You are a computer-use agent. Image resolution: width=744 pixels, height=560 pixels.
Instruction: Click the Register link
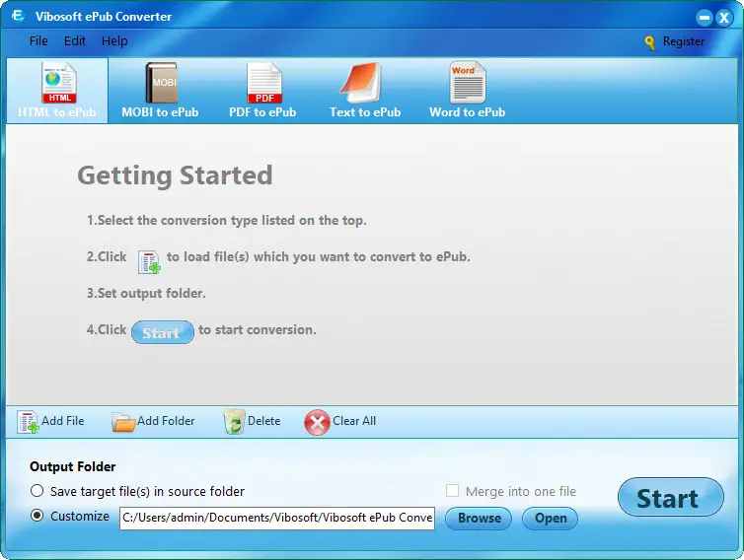click(x=683, y=41)
